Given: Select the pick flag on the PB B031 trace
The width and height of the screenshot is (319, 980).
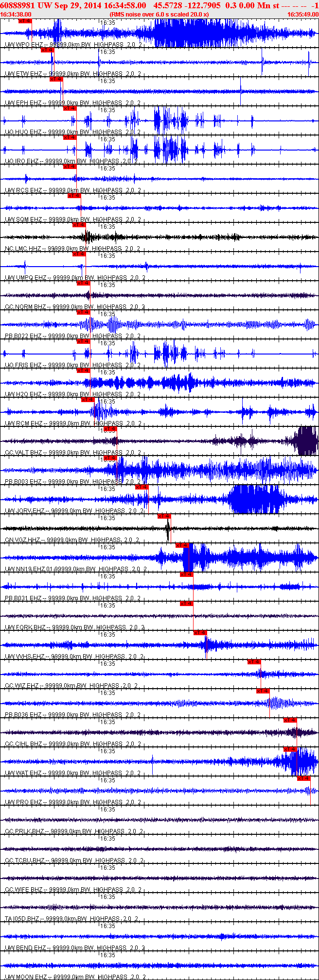Looking at the screenshot, I should 187,574.
